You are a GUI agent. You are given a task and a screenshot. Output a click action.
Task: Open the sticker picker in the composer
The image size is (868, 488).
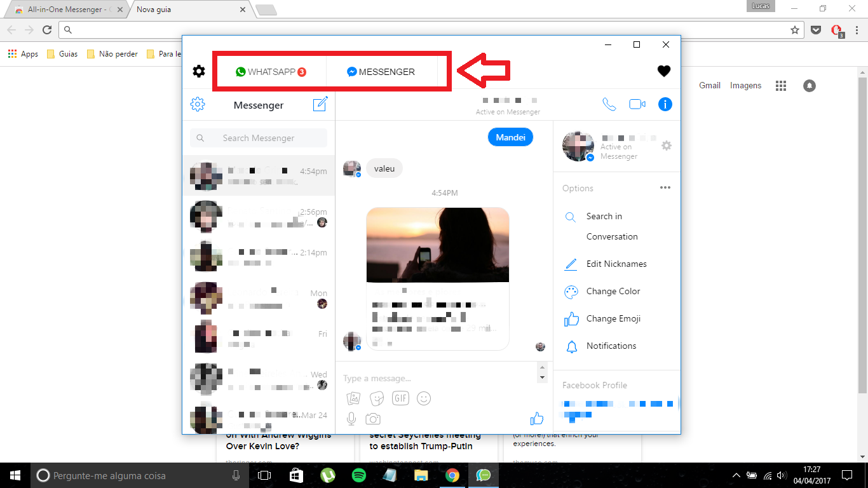tap(377, 398)
